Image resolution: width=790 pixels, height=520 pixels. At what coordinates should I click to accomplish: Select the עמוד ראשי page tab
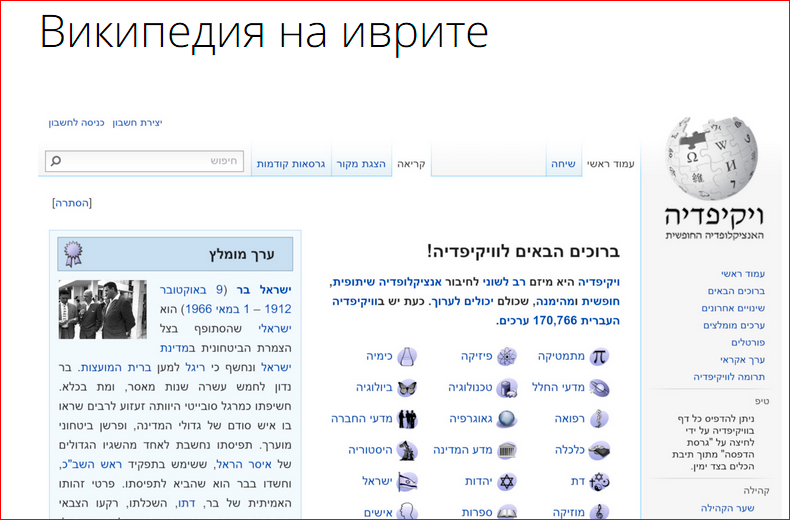[611, 164]
